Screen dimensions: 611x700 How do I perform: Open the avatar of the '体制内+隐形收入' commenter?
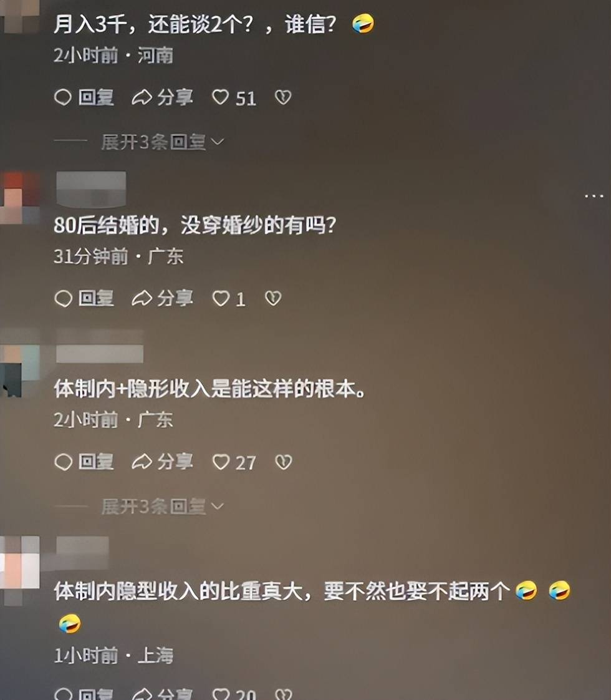click(x=19, y=363)
